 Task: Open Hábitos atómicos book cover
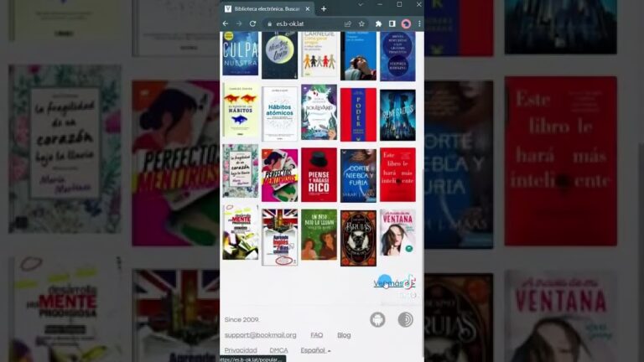tap(280, 114)
